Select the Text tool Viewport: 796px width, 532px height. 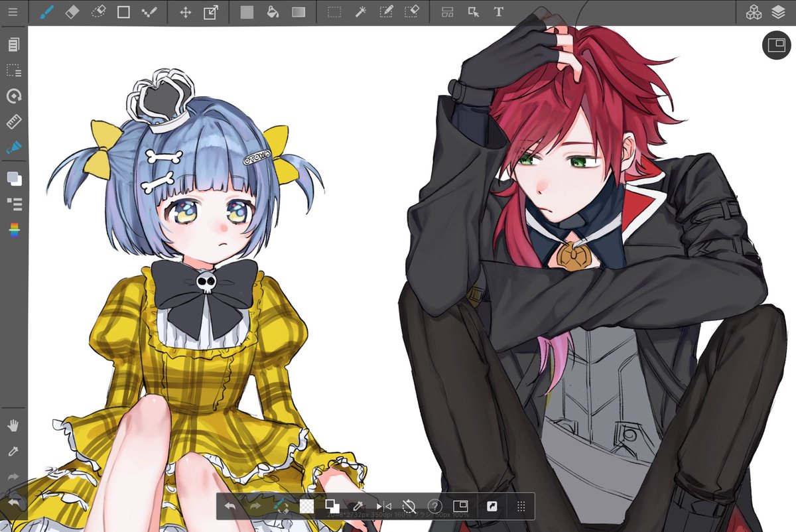click(x=499, y=12)
